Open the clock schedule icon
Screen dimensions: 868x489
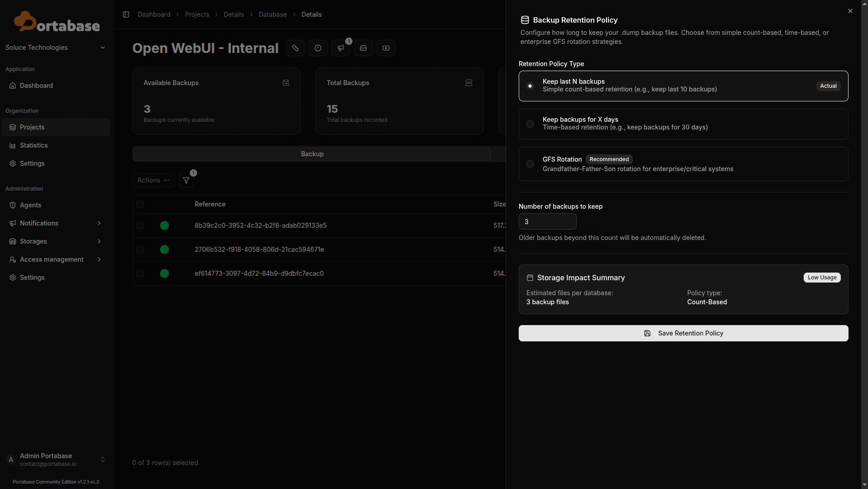pyautogui.click(x=318, y=48)
